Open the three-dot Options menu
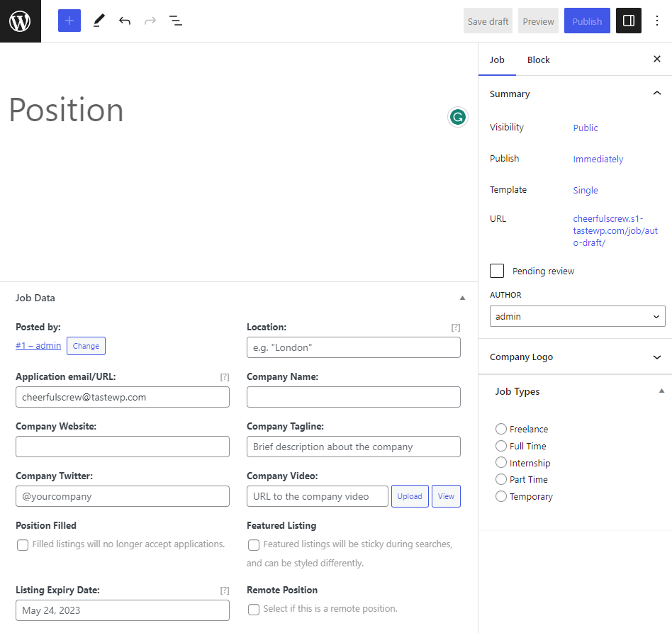 [657, 21]
